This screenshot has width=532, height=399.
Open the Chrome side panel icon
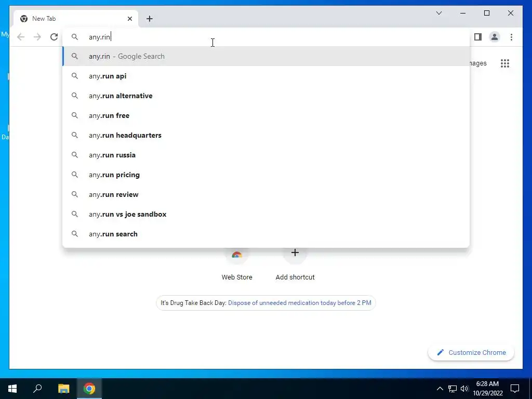478,37
